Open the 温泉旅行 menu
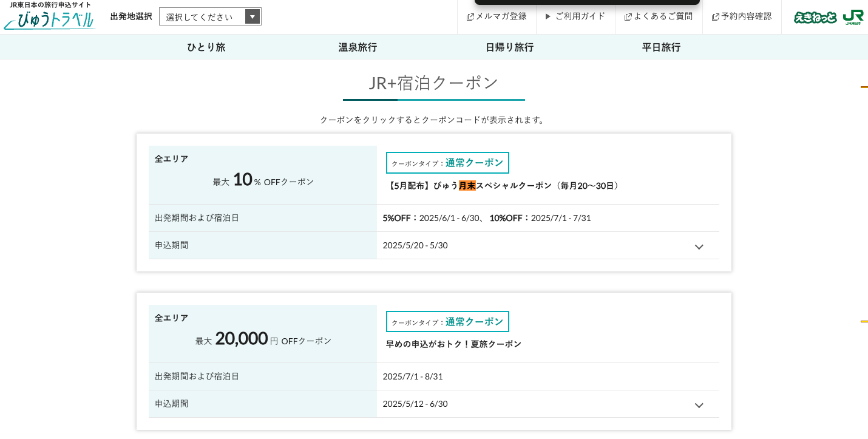Image resolution: width=868 pixels, height=439 pixels. tap(358, 47)
